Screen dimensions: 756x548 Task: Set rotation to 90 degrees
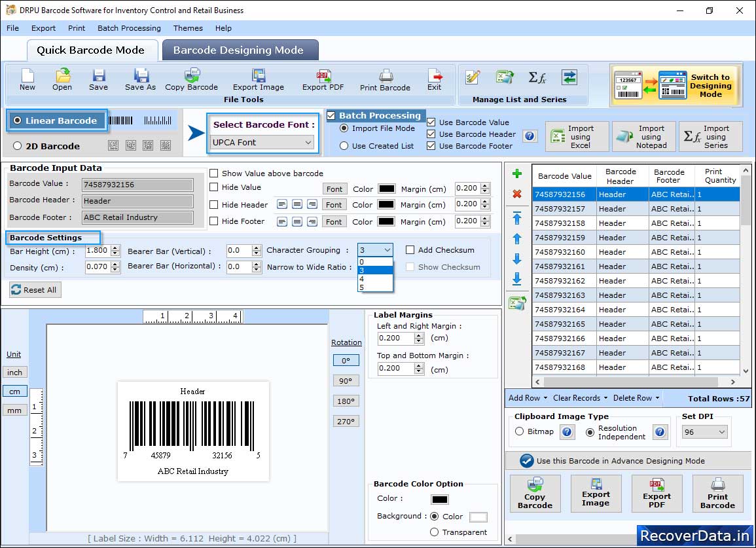[346, 381]
